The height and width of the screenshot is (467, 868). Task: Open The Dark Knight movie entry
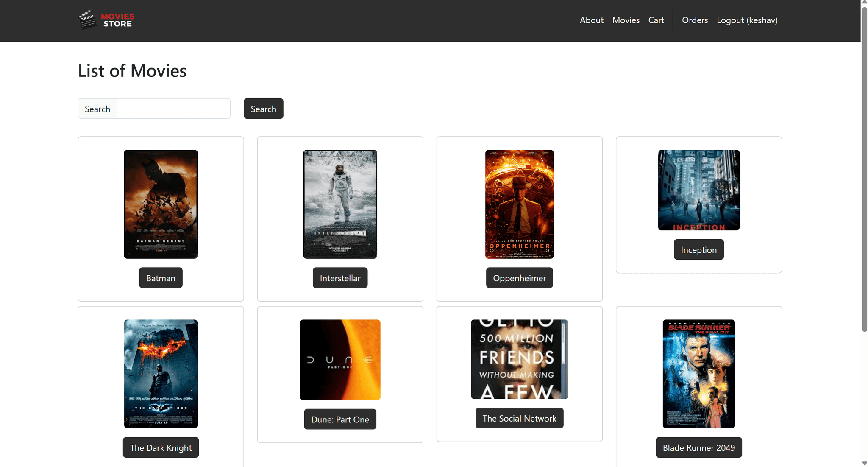(161, 447)
